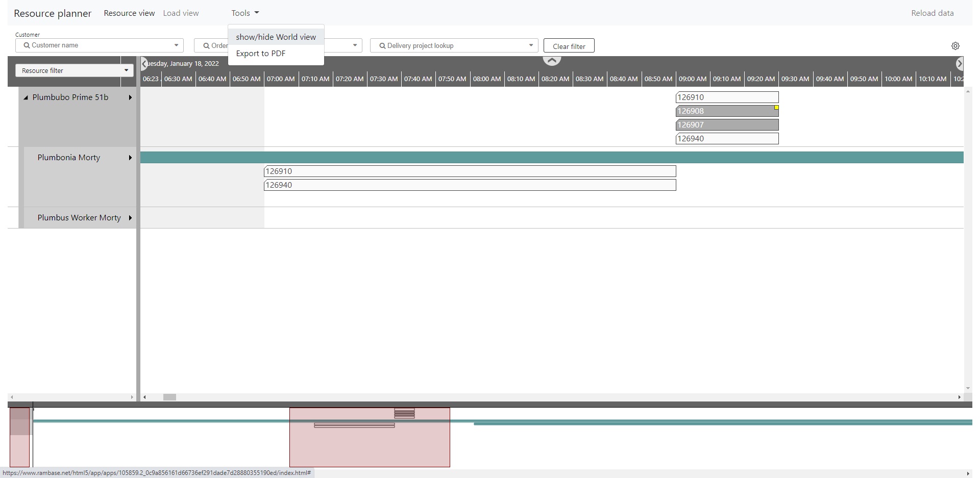Select show/hide World view menu item
Image resolution: width=980 pixels, height=478 pixels.
click(276, 37)
